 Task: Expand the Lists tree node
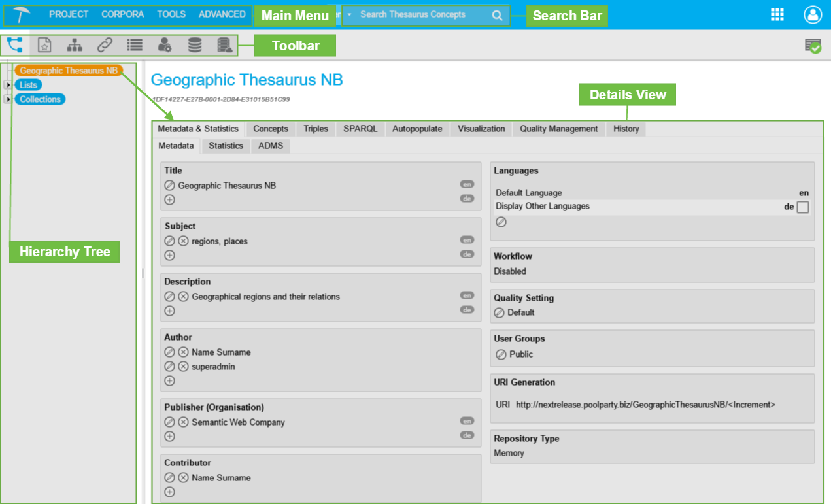click(x=7, y=85)
